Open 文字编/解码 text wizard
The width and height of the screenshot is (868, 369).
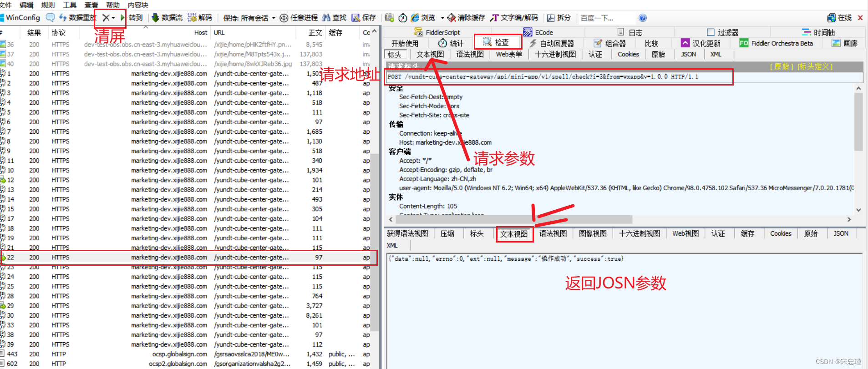pos(514,18)
